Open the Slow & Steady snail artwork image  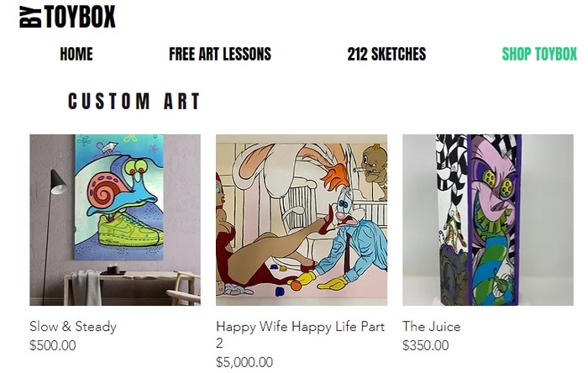coord(115,220)
